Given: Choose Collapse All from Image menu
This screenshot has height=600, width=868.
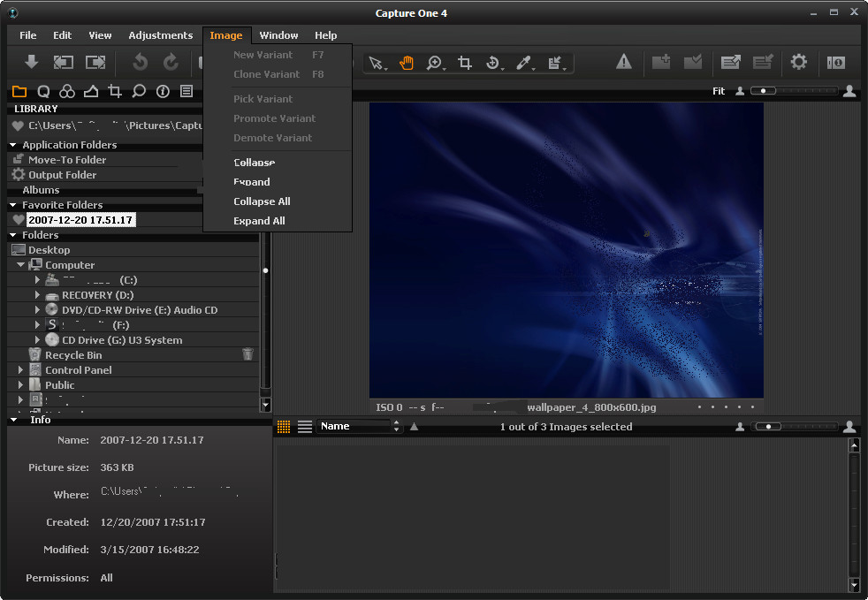Looking at the screenshot, I should pyautogui.click(x=262, y=201).
